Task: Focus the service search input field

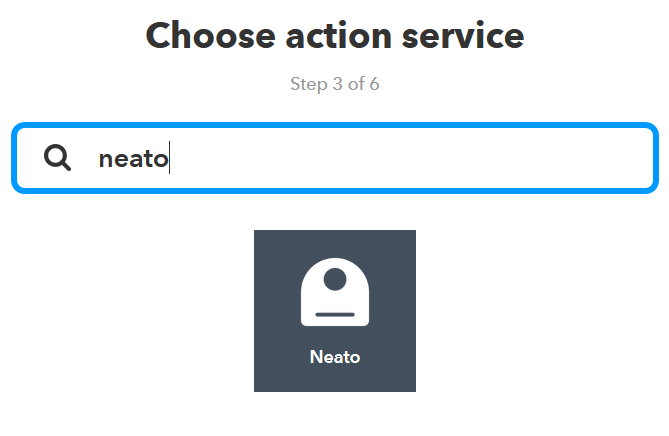Action: tap(335, 158)
